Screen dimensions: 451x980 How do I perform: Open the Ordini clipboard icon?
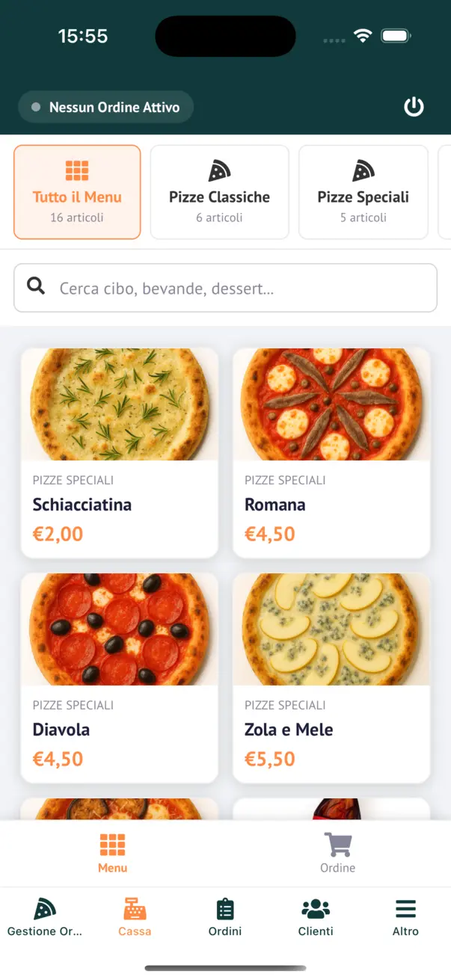(225, 909)
